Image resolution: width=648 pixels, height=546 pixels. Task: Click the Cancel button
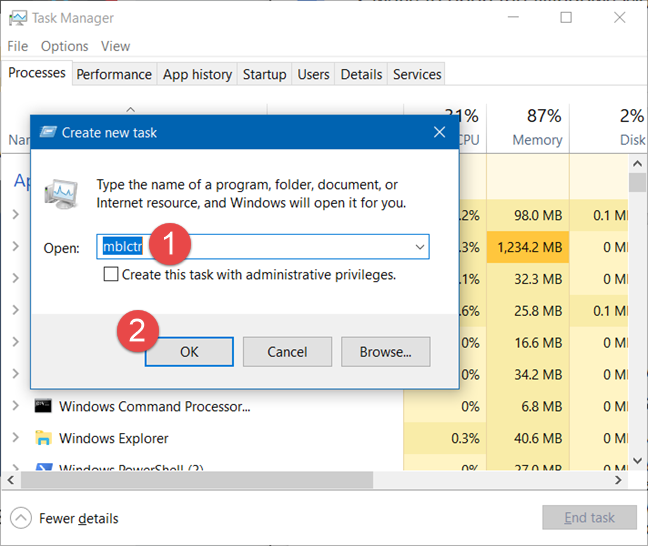(287, 352)
